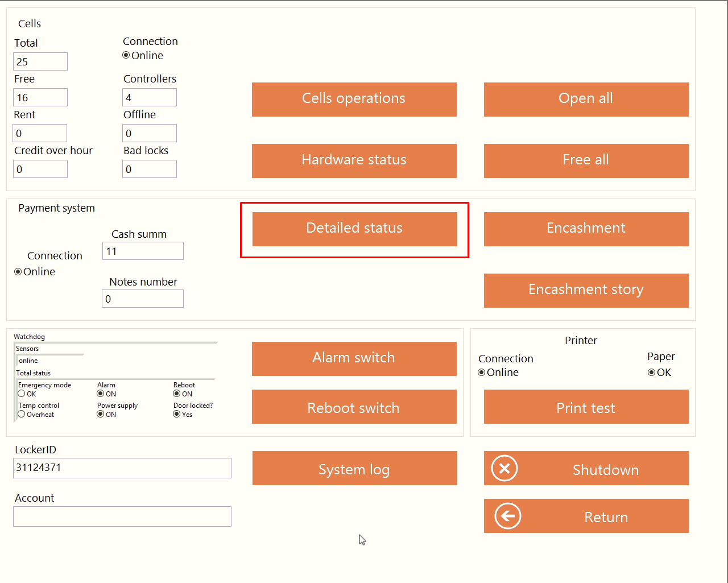Click the back arrow icon on Return
This screenshot has width=728, height=583.
[508, 516]
